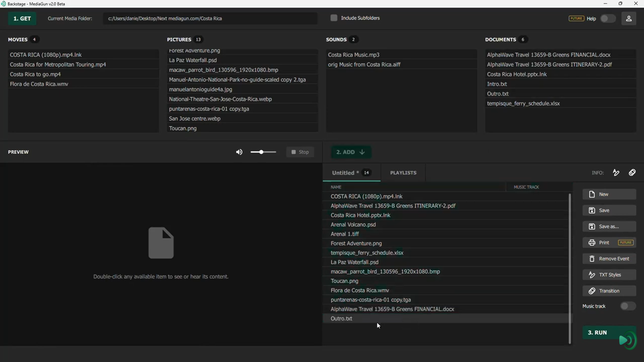The image size is (644, 362).
Task: Select tempisque_ferry_schedule.xlsx in Documents
Action: [560, 103]
